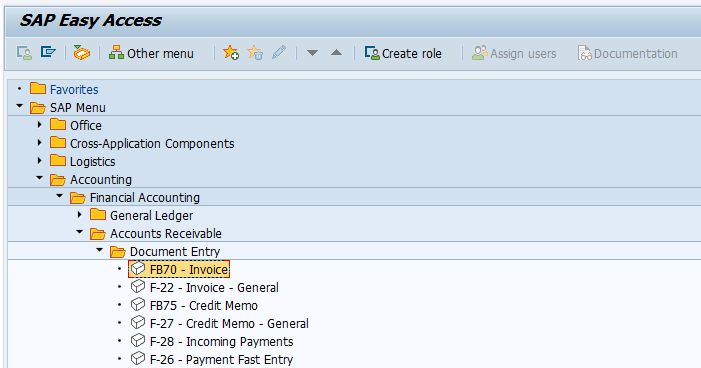Click the SAP Business Workplace icon
The width and height of the screenshot is (701, 368).
coord(81,53)
